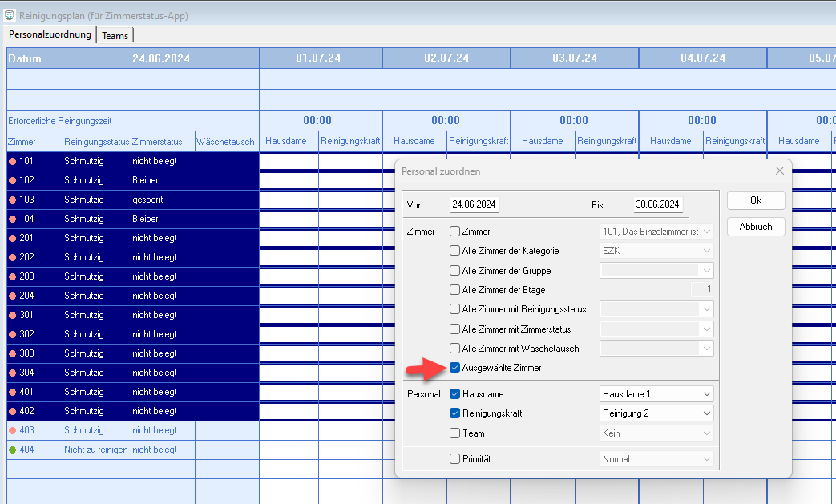Cancel with the Abbruch button
This screenshot has width=836, height=504.
pyautogui.click(x=756, y=227)
